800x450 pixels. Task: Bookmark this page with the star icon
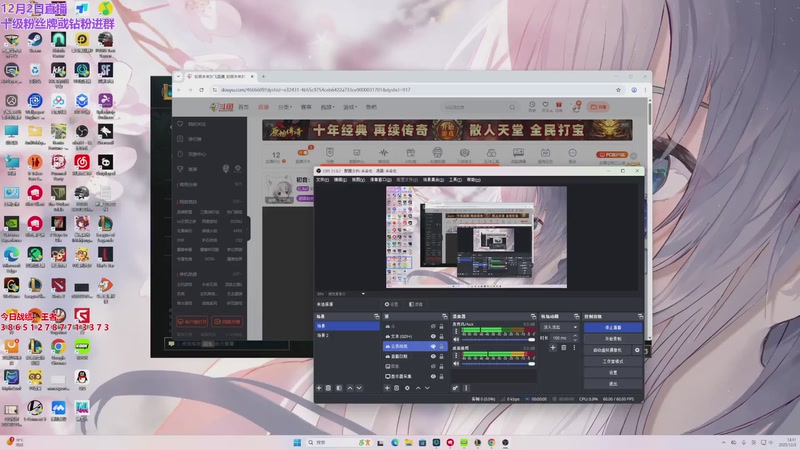618,90
